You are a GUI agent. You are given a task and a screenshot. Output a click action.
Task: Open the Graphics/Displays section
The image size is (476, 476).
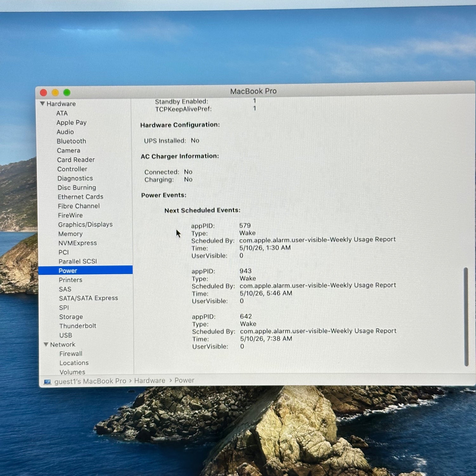(85, 224)
